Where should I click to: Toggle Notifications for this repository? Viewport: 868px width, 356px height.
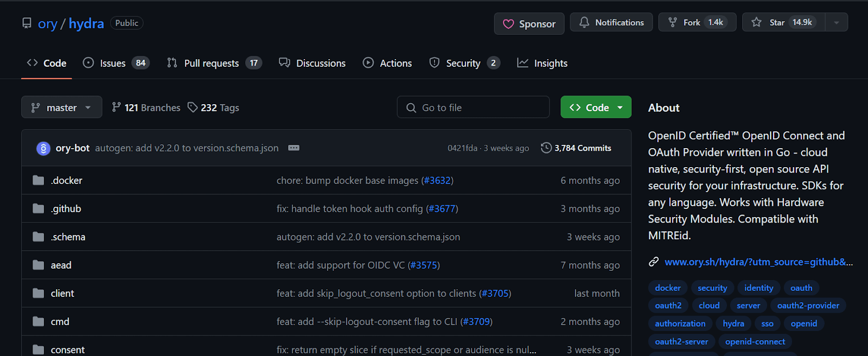pos(611,22)
